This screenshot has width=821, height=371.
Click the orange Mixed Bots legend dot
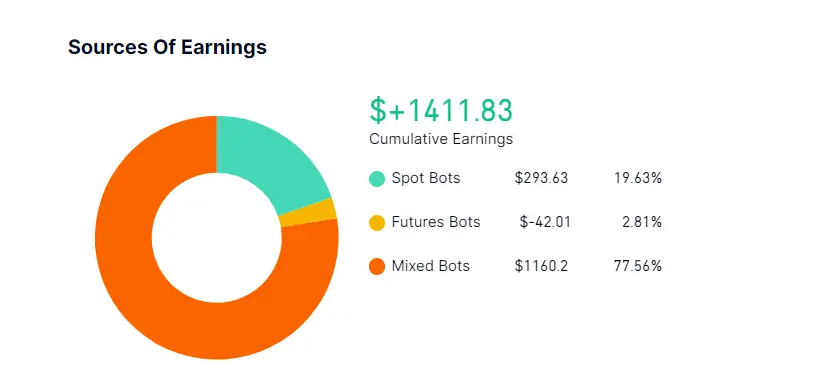(377, 266)
